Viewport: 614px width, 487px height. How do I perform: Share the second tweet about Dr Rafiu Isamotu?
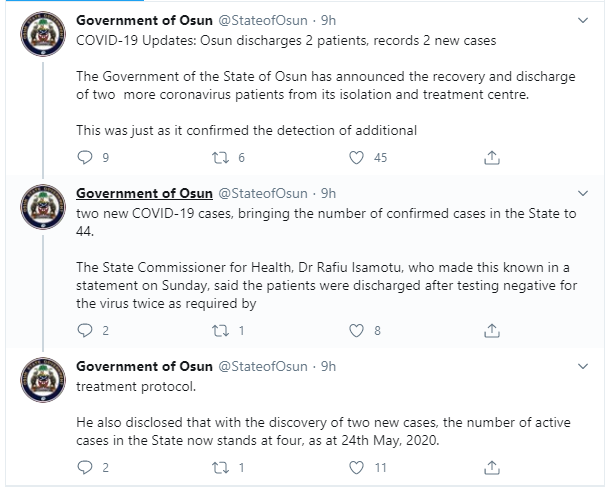click(x=492, y=330)
